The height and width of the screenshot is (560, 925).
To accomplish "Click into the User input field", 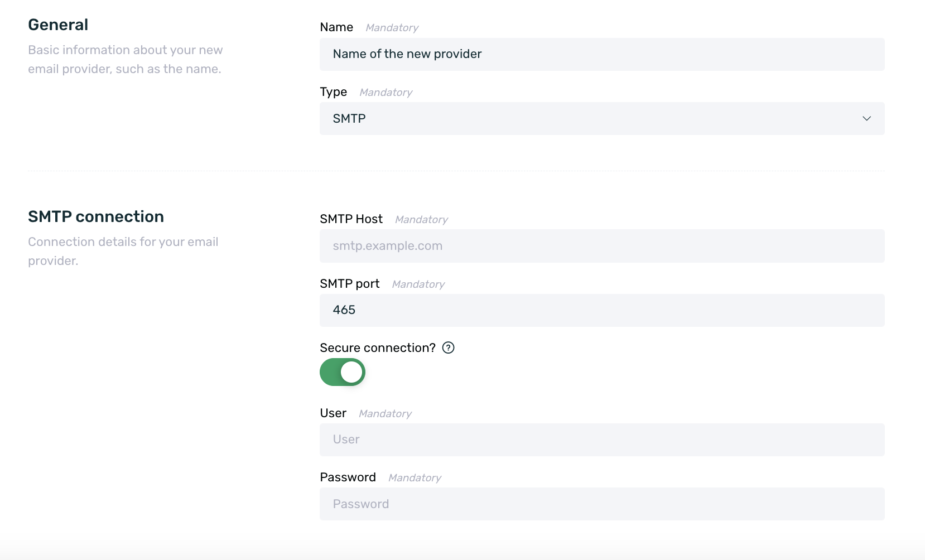I will pyautogui.click(x=602, y=440).
